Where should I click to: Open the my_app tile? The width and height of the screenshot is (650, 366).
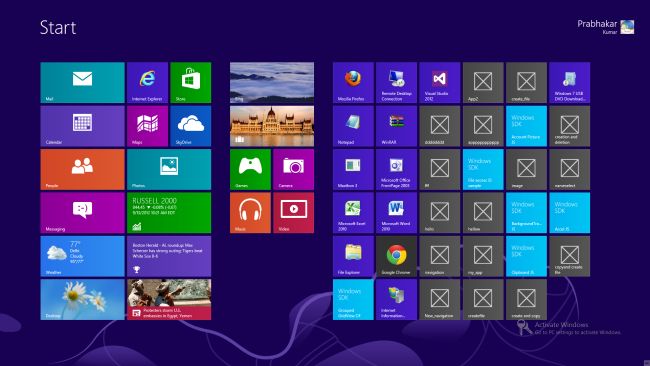point(483,256)
